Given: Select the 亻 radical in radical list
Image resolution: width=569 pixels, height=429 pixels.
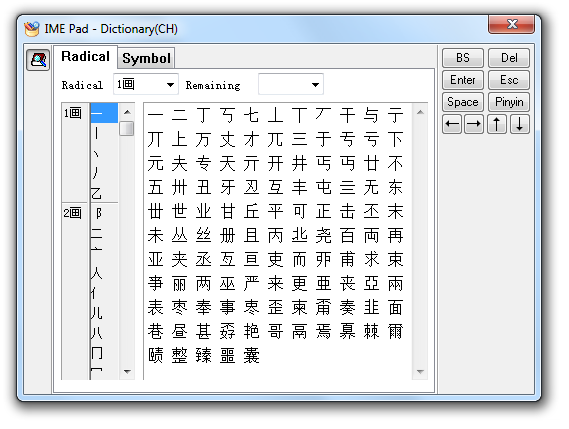Looking at the screenshot, I should (95, 293).
